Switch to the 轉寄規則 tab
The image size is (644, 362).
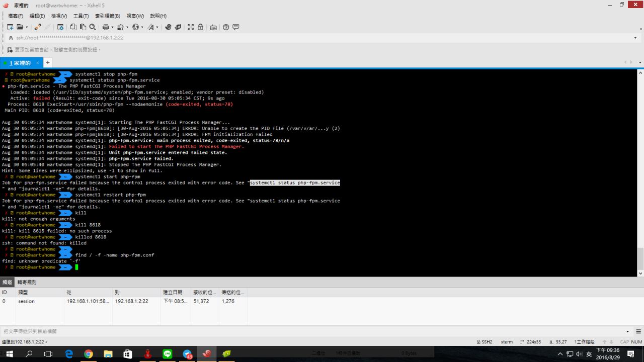click(x=27, y=282)
